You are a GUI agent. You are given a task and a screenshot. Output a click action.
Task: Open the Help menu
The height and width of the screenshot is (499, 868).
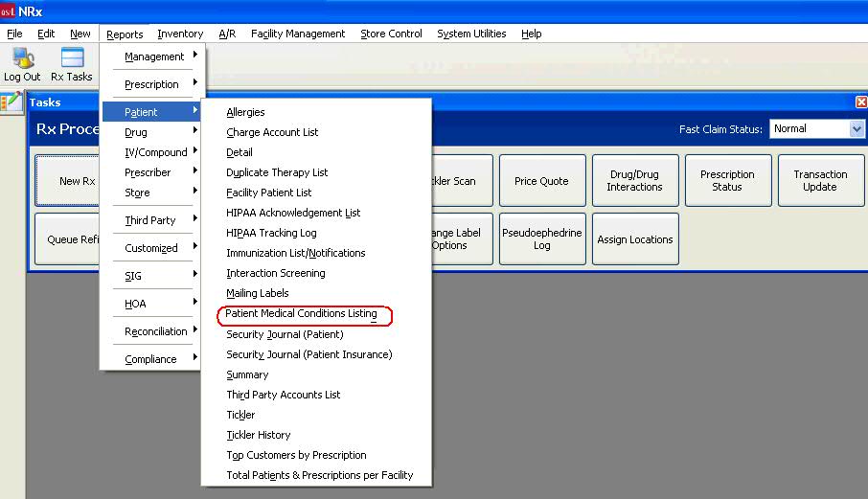(x=532, y=34)
